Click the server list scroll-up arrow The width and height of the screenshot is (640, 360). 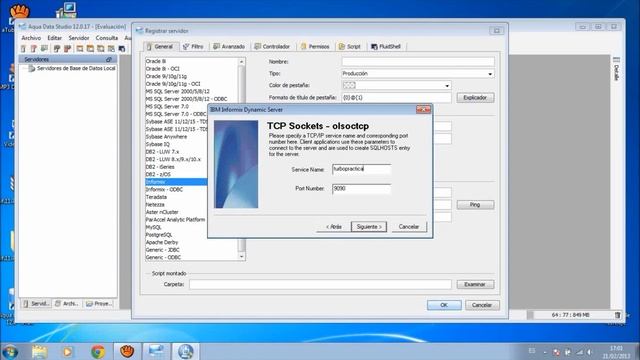coord(242,62)
